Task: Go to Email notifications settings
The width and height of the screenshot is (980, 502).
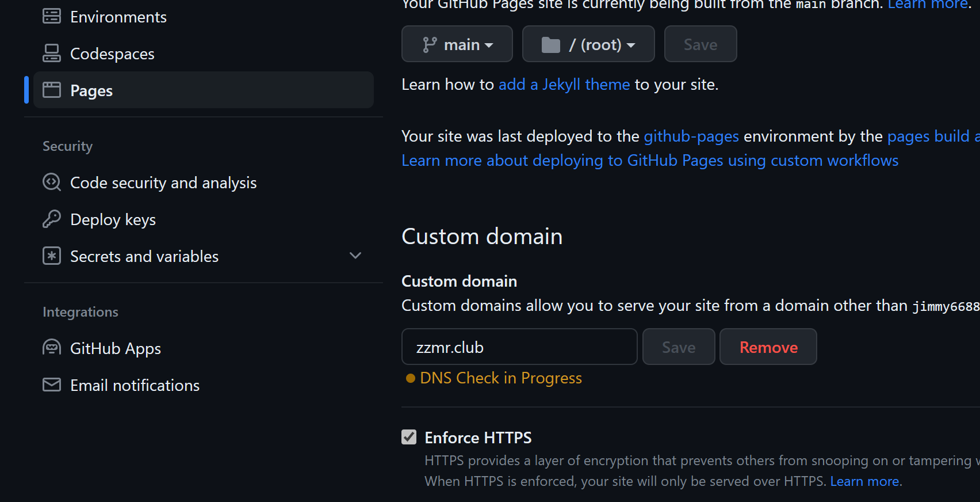Action: [x=135, y=386]
